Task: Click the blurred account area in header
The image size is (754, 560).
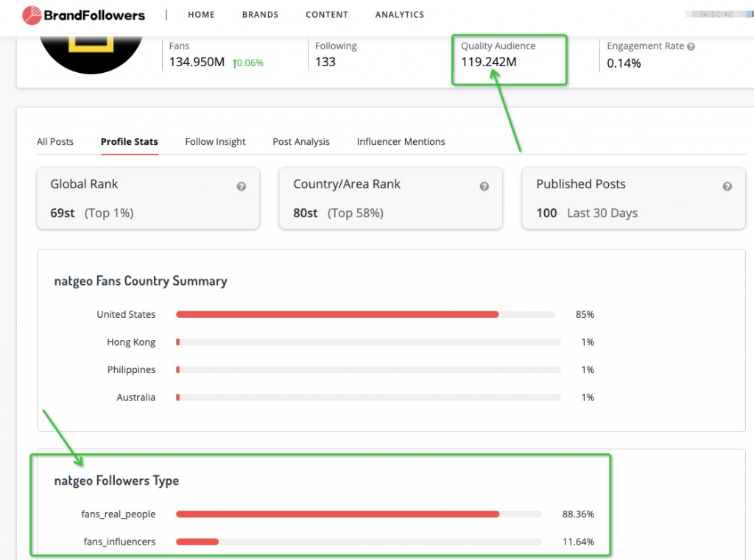Action: point(719,15)
